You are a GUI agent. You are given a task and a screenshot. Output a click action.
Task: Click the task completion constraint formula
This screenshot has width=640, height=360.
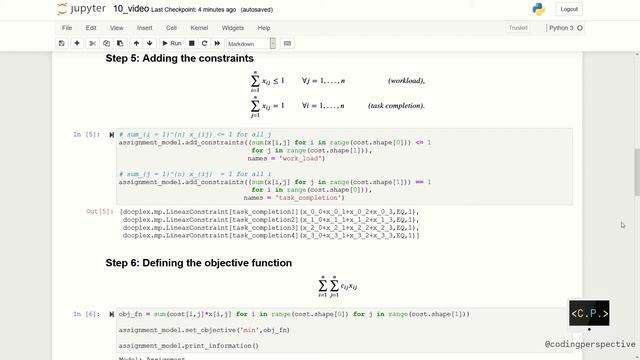tap(338, 106)
